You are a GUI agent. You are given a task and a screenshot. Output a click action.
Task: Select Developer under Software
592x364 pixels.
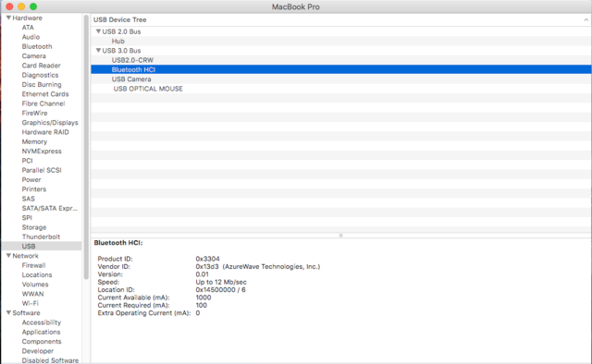38,351
